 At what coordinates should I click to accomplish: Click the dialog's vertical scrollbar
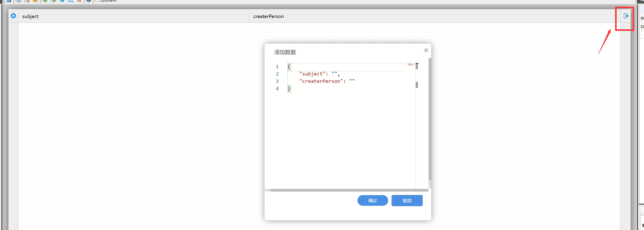(x=430, y=119)
